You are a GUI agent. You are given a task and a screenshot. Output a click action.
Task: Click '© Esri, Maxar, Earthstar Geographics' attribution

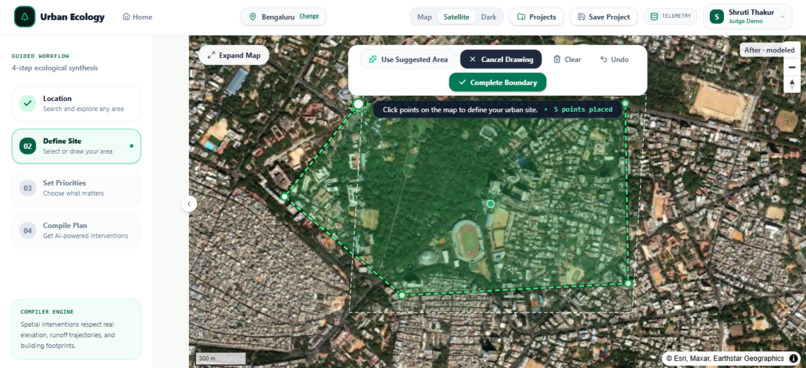725,358
